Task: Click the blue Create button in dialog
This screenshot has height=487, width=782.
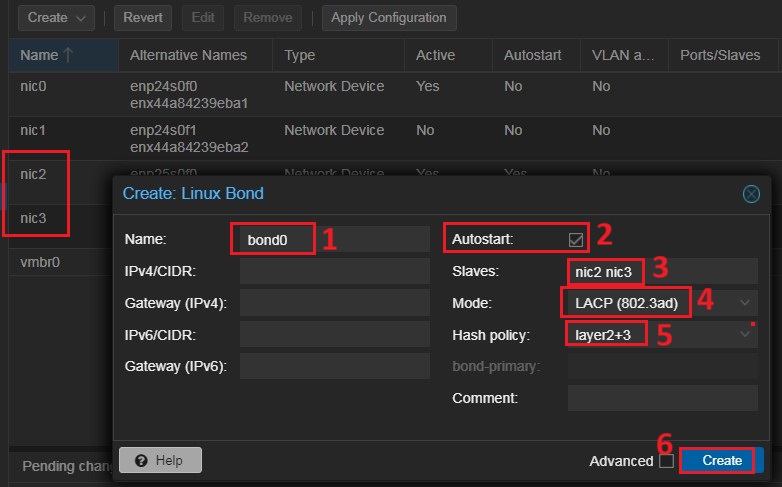Action: tap(722, 460)
